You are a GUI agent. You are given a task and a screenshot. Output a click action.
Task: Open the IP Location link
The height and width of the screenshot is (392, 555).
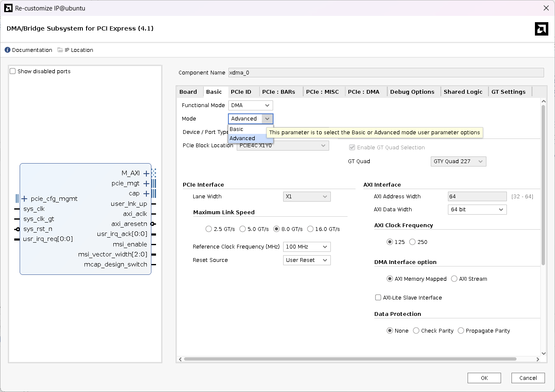coord(79,50)
